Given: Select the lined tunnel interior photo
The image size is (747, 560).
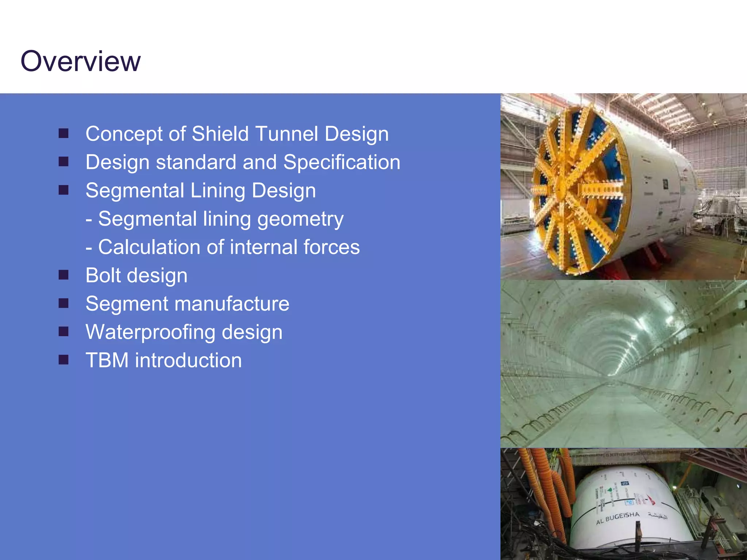Looking at the screenshot, I should coord(623,364).
